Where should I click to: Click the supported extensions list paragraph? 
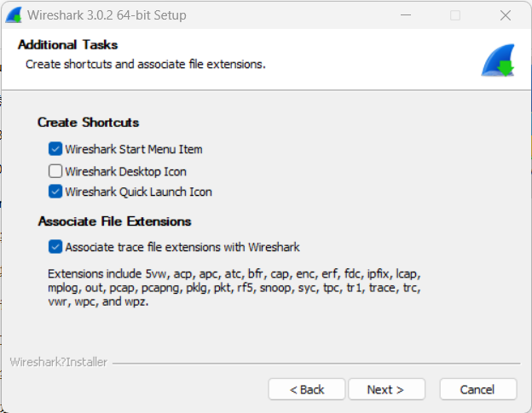click(x=234, y=288)
